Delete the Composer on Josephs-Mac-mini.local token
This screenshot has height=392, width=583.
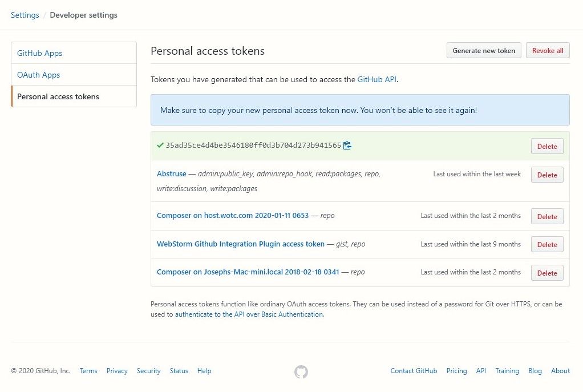click(x=547, y=273)
